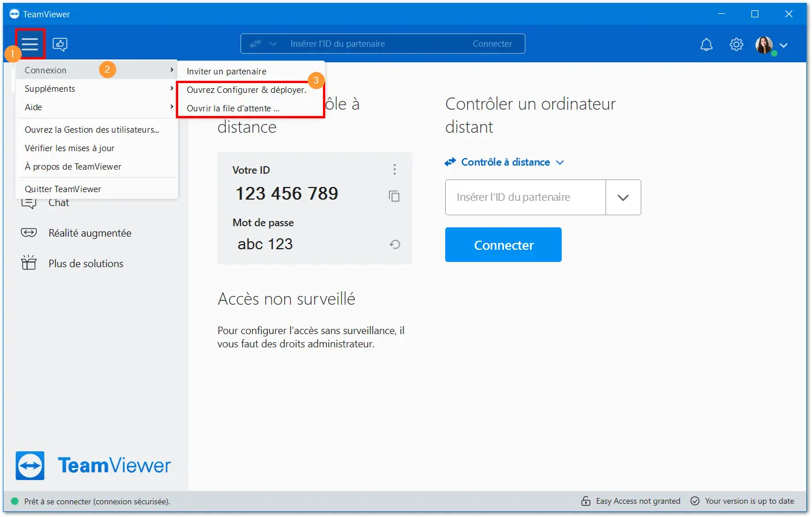Click the Réalité augmentée icon
This screenshot has height=517, width=812.
(x=29, y=233)
